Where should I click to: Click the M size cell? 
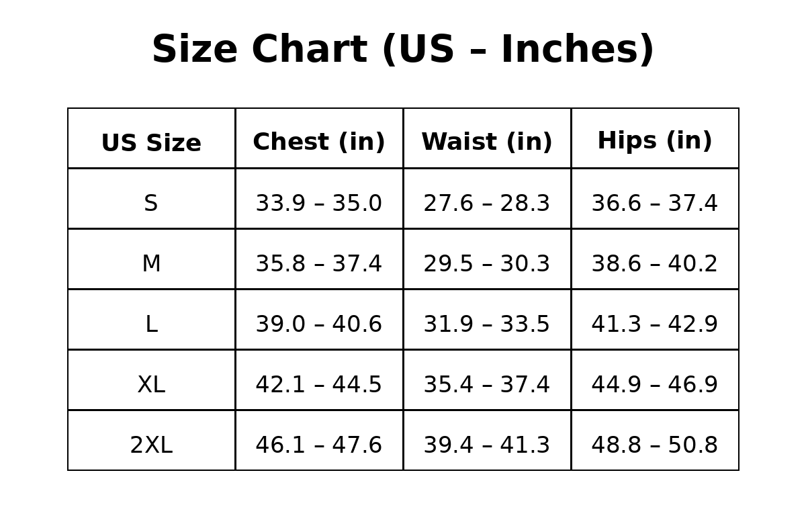151,264
